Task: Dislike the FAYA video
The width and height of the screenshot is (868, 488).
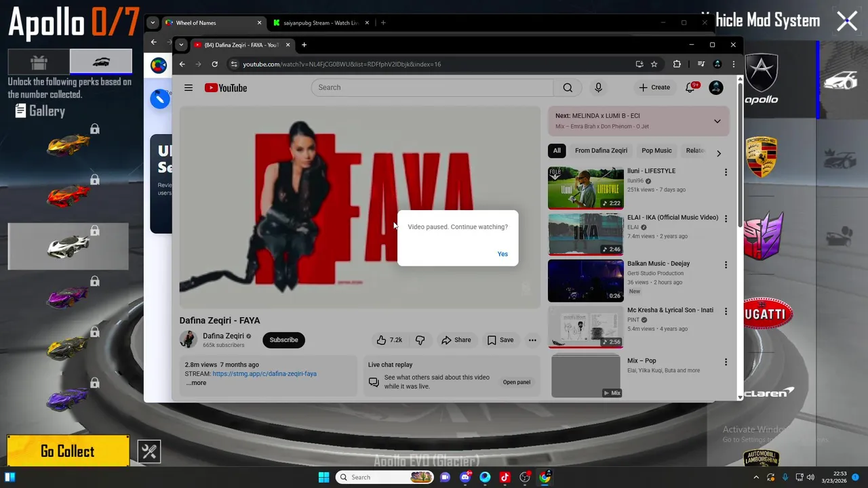Action: pos(420,340)
